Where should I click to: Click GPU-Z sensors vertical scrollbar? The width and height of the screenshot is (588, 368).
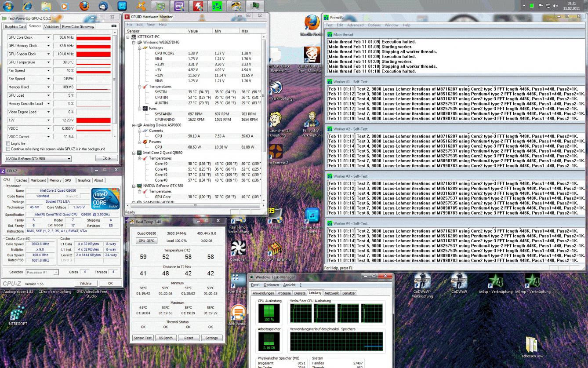coord(116,84)
